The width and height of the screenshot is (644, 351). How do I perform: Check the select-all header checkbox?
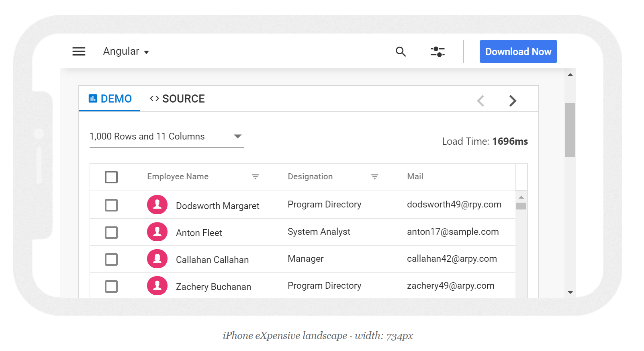pos(111,177)
